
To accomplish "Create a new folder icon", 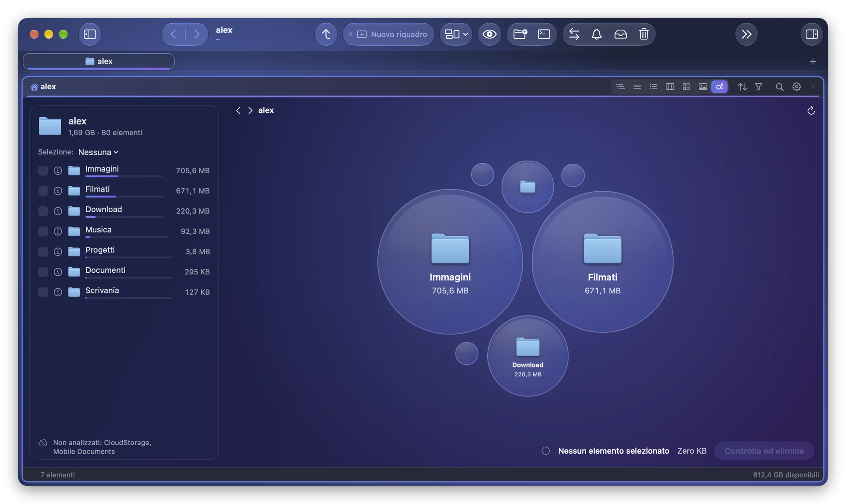I will pyautogui.click(x=520, y=34).
